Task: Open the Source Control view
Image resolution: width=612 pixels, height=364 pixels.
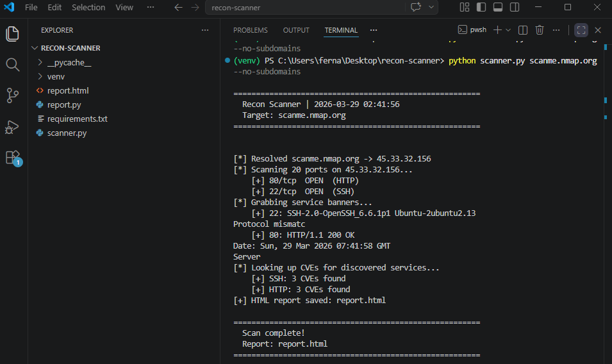Action: click(x=12, y=95)
